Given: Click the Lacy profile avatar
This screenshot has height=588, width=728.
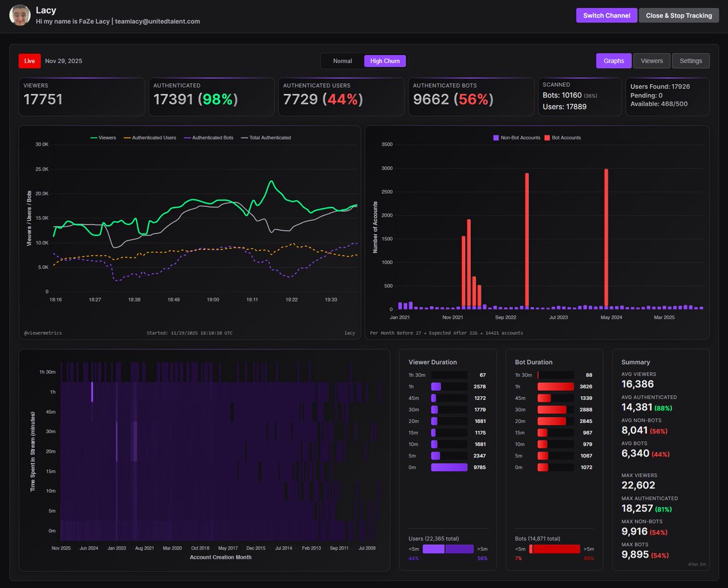Looking at the screenshot, I should [x=19, y=15].
